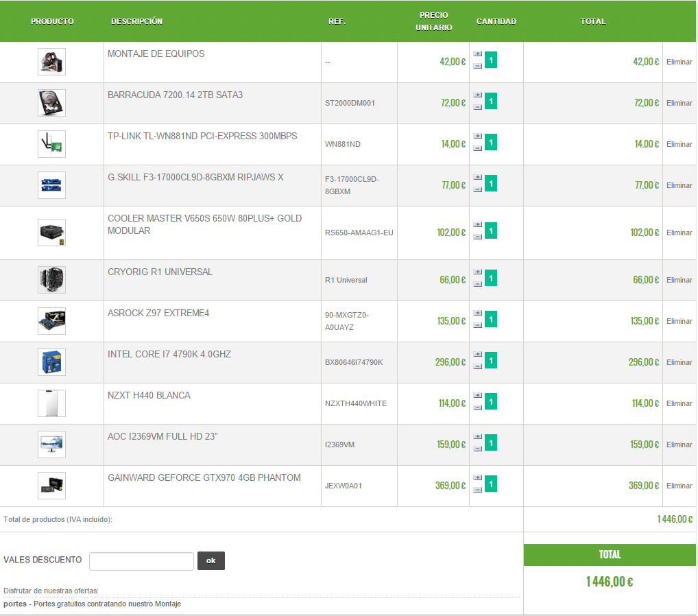The height and width of the screenshot is (616, 698).
Task: Decrease quantity of MONTAJE DE EQUIPOS
Action: click(x=477, y=66)
